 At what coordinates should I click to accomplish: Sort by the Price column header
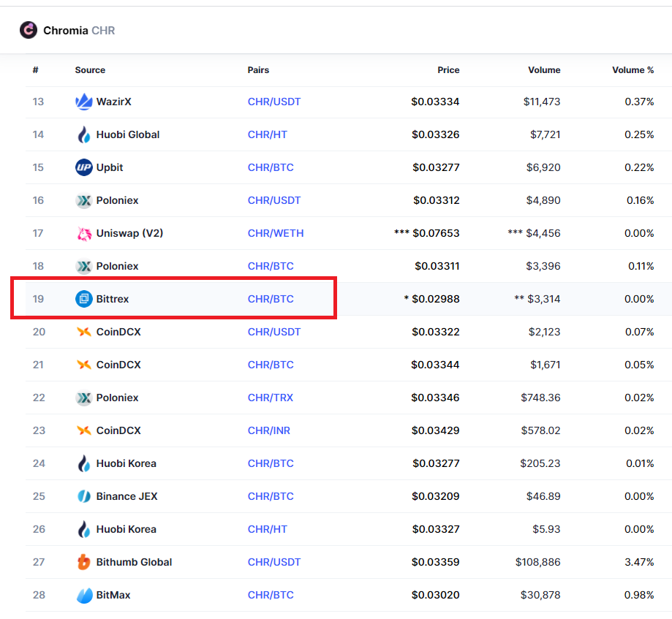[448, 70]
